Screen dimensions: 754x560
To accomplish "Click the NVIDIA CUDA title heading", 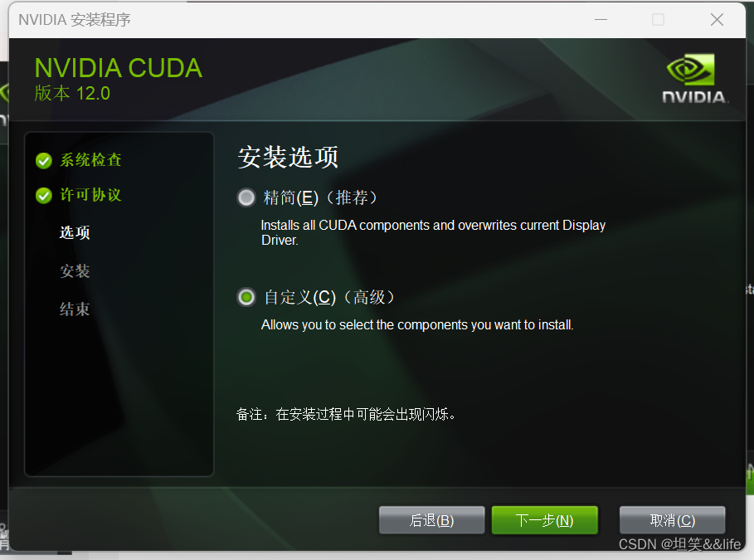I will pyautogui.click(x=119, y=68).
